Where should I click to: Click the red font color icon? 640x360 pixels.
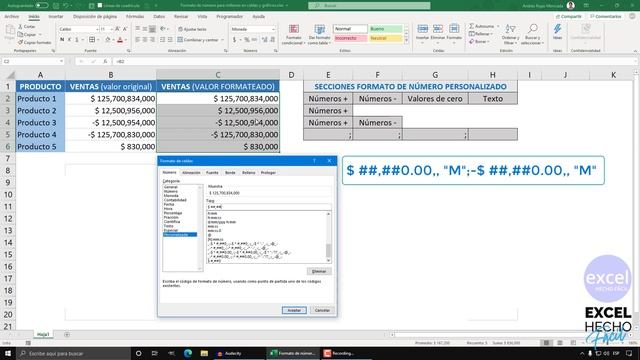tap(120, 40)
